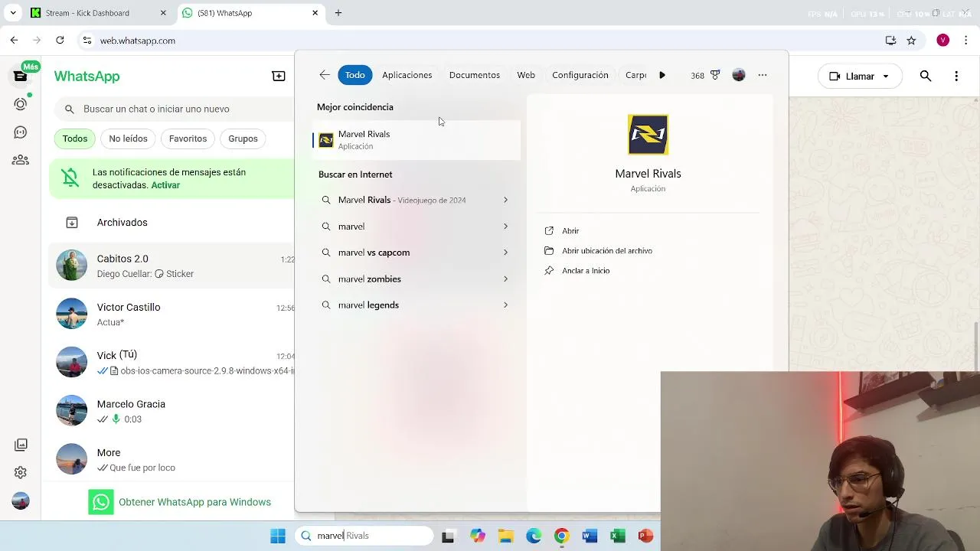Viewport: 980px width, 551px height.
Task: Select the No leídos chat filter
Action: point(128,139)
